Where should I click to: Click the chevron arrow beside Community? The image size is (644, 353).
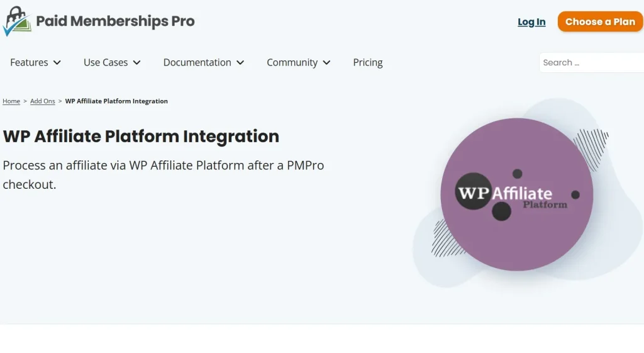[x=326, y=62]
